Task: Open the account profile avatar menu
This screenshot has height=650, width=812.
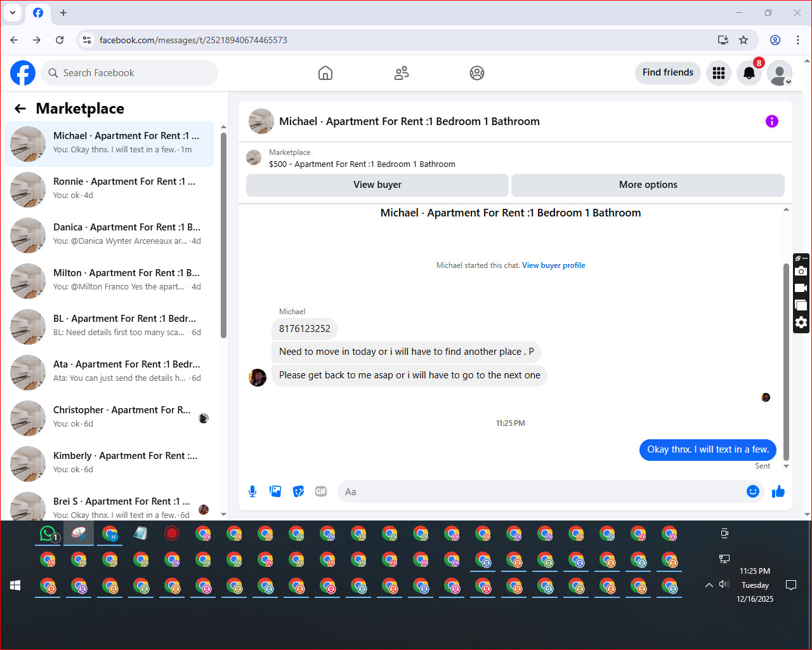Action: [780, 73]
